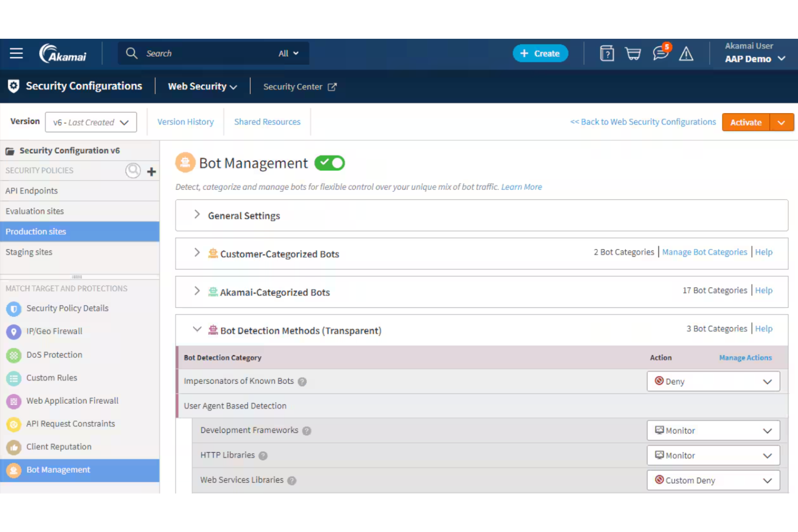Select Production sites in the sidebar
Image resolution: width=798 pixels, height=532 pixels.
(36, 231)
